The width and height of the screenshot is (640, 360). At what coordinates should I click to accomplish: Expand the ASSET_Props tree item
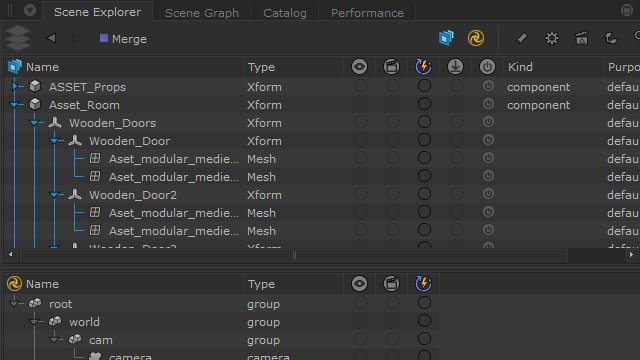tap(15, 86)
